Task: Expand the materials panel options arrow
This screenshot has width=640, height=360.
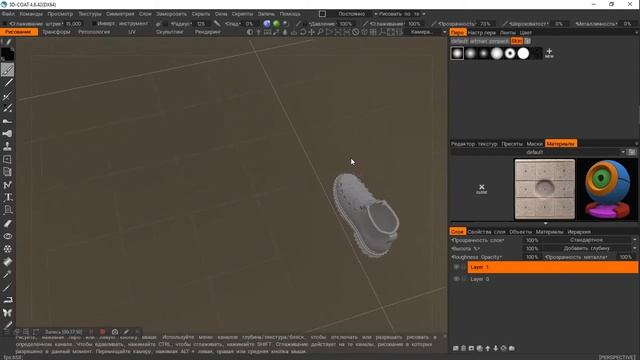Action: coord(637,144)
